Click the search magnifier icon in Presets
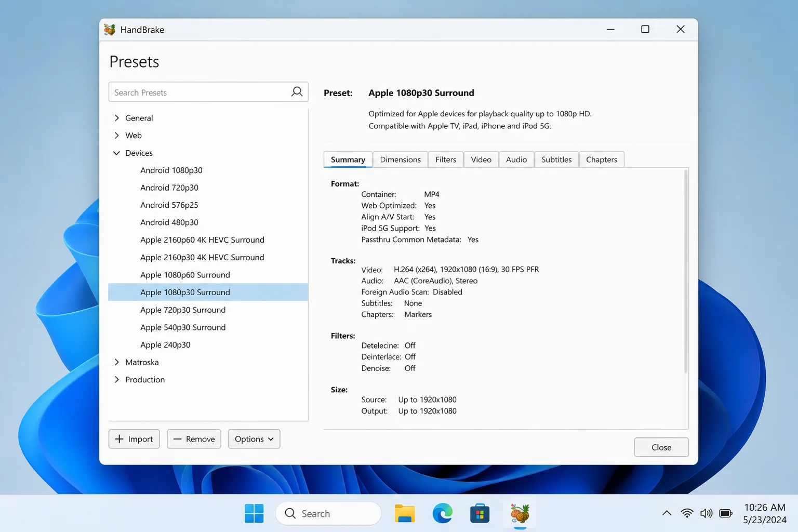798x532 pixels. click(x=297, y=92)
